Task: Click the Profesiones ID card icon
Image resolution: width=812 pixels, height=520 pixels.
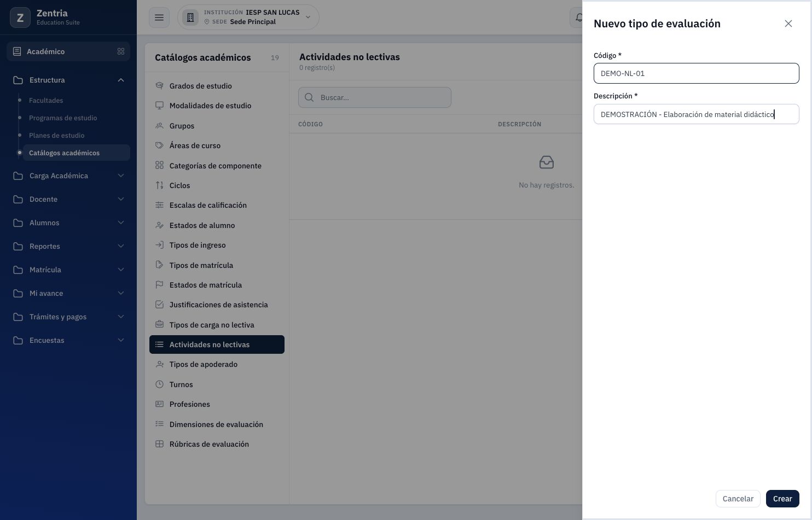Action: tap(159, 404)
